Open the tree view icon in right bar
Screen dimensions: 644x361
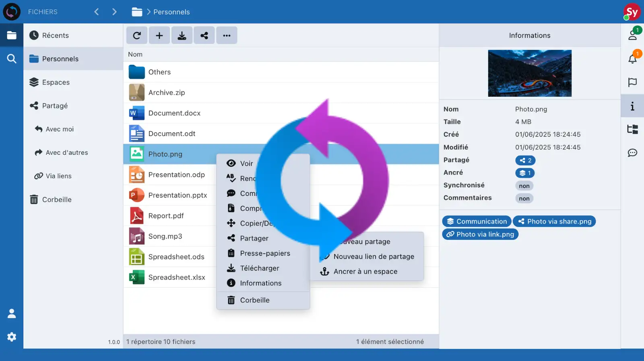(633, 129)
